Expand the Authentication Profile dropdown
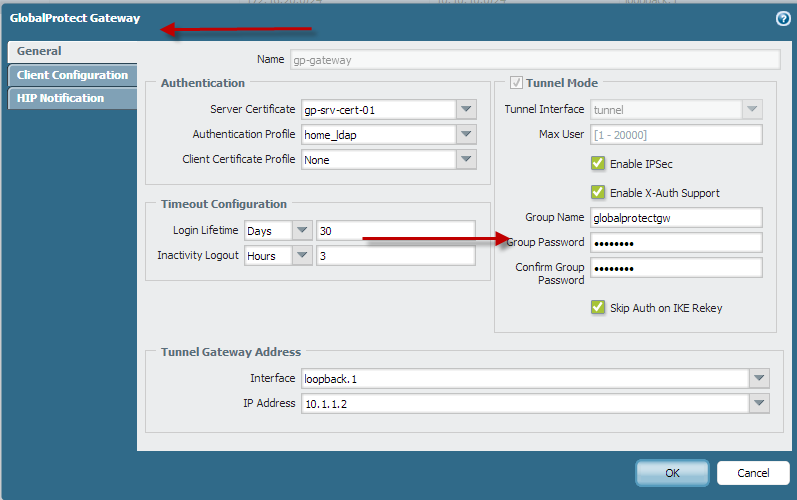The height and width of the screenshot is (500, 797). (x=466, y=134)
